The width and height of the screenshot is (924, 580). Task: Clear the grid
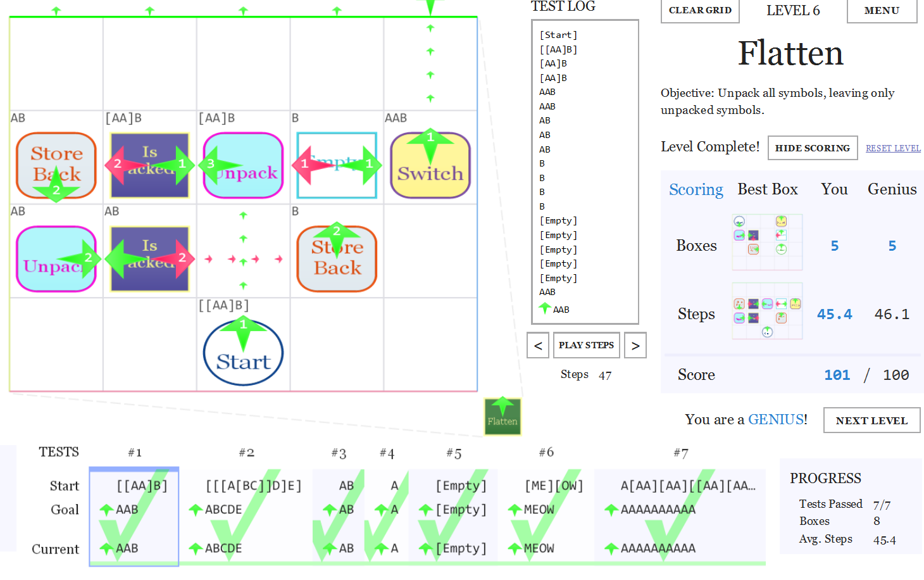[700, 11]
